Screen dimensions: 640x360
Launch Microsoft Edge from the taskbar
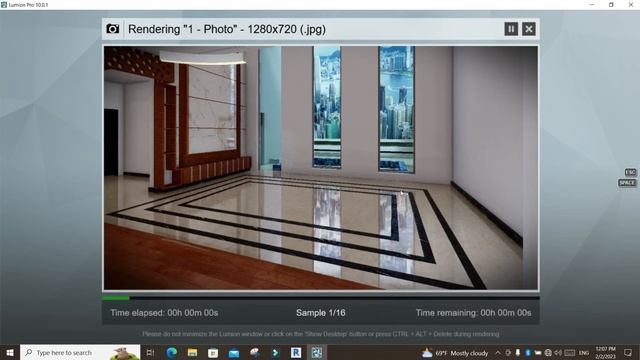[x=171, y=352]
